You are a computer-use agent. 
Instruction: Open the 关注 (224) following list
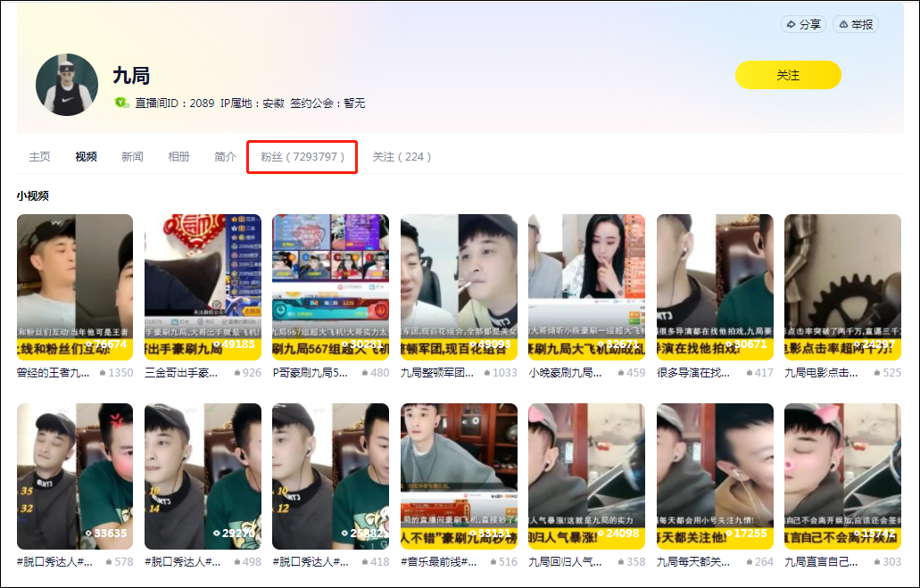click(402, 157)
